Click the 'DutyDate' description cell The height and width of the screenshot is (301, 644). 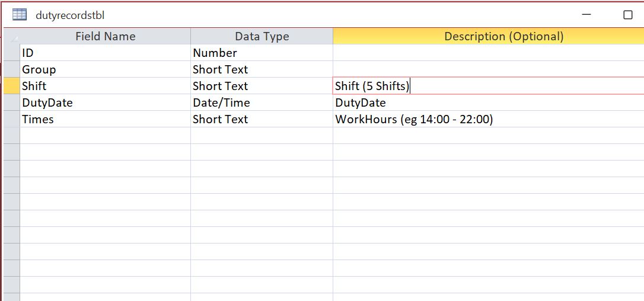tap(489, 103)
